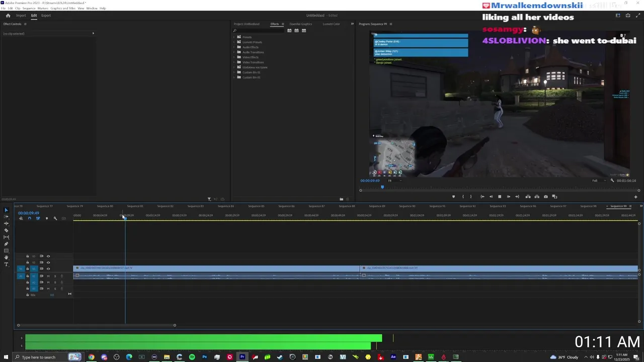Click the Program monitor playhead scrubber
644x362 pixels.
382,187
